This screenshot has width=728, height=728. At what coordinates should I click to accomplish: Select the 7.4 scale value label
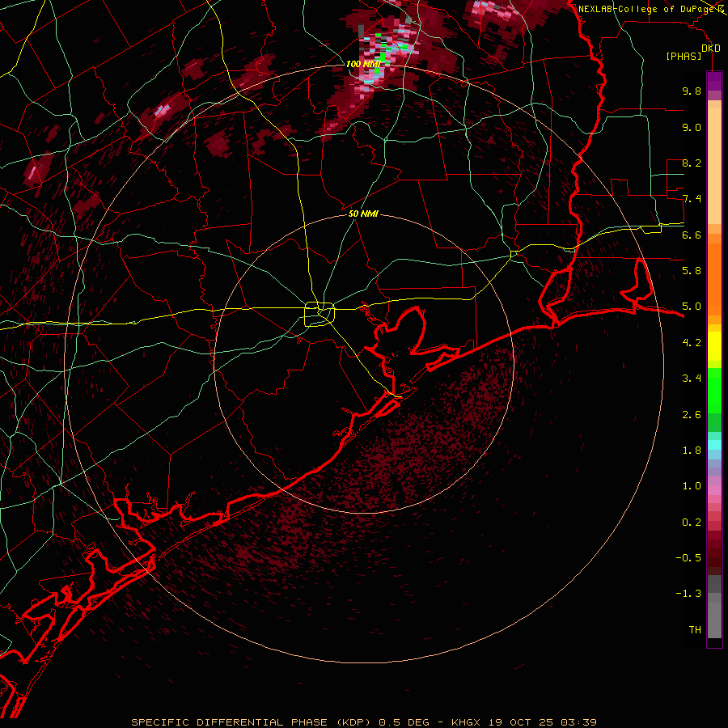[692, 199]
